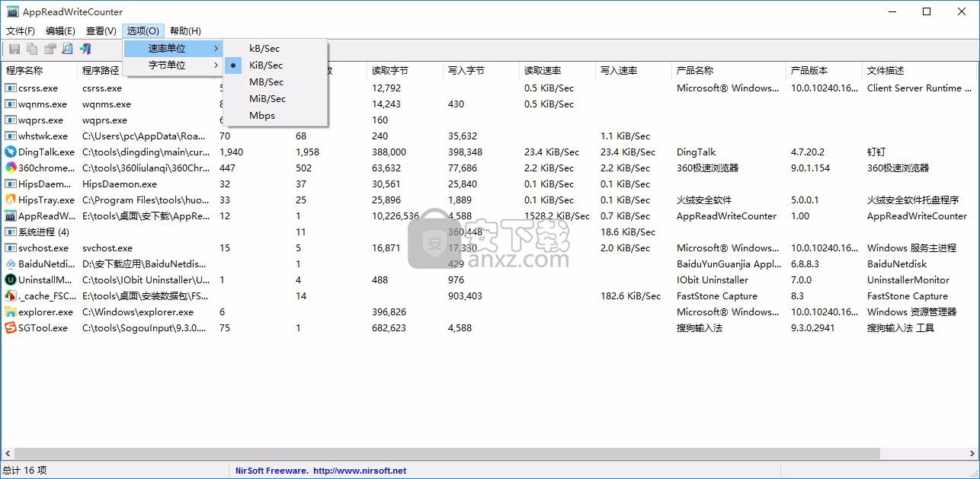
Task: Sort by 写入速率 column header
Action: (x=633, y=71)
